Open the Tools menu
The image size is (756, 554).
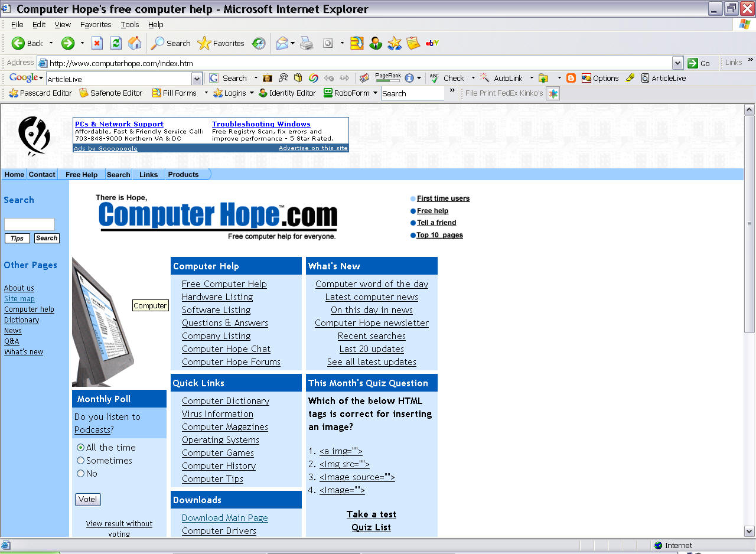[130, 25]
